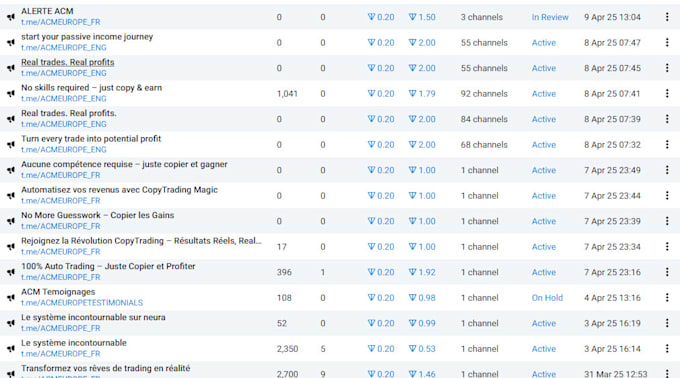Open 'Automatisez vos revenus avec CopyTrading Magic'
The height and width of the screenshot is (378, 680).
(x=119, y=190)
